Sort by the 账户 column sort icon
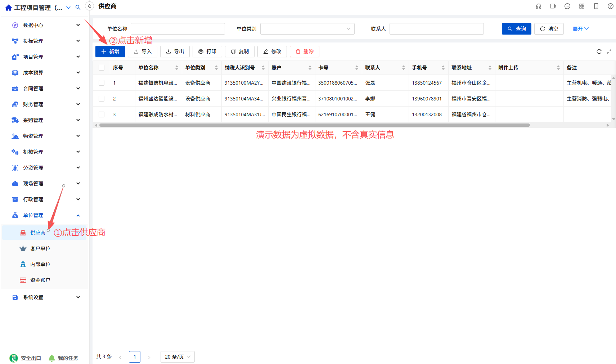 point(310,68)
